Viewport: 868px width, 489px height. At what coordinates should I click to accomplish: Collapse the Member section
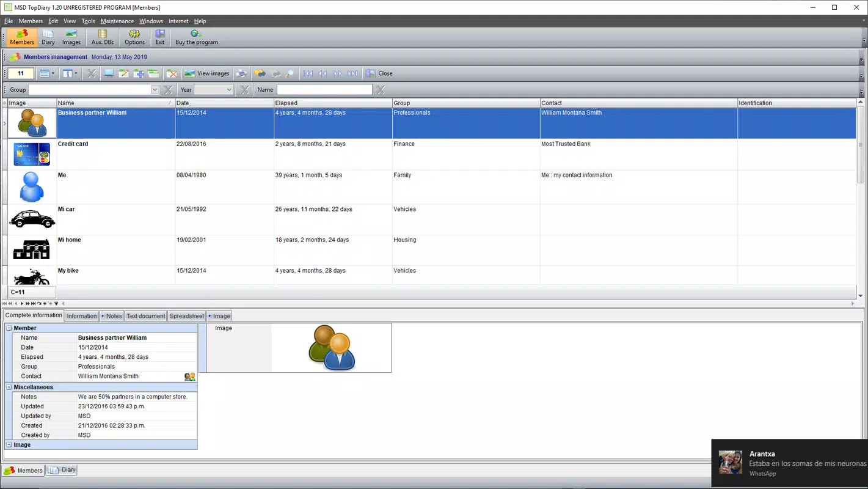pyautogui.click(x=9, y=328)
